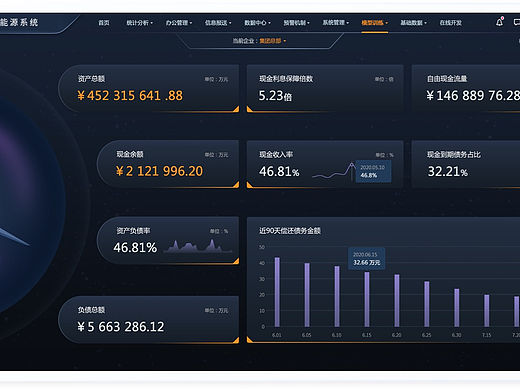Click the ¥2 121 996.20 cash balance value
The width and height of the screenshot is (520, 390).
click(x=159, y=171)
